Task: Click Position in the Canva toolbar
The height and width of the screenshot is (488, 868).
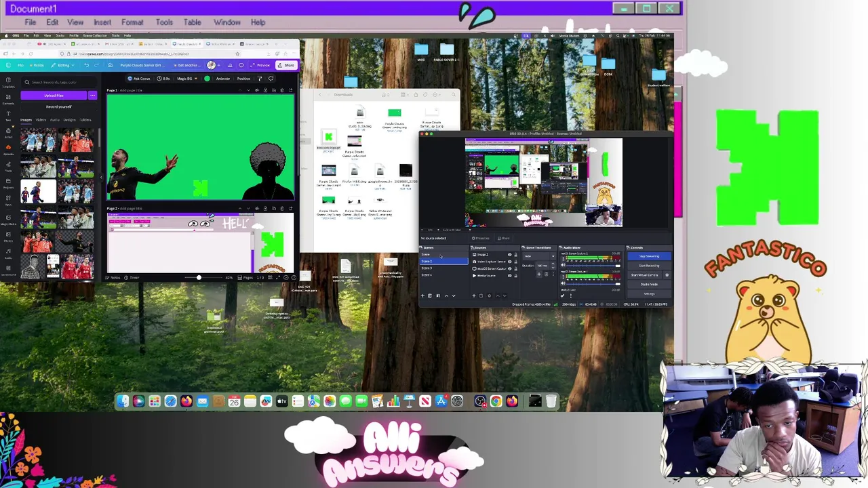Action: coord(243,79)
